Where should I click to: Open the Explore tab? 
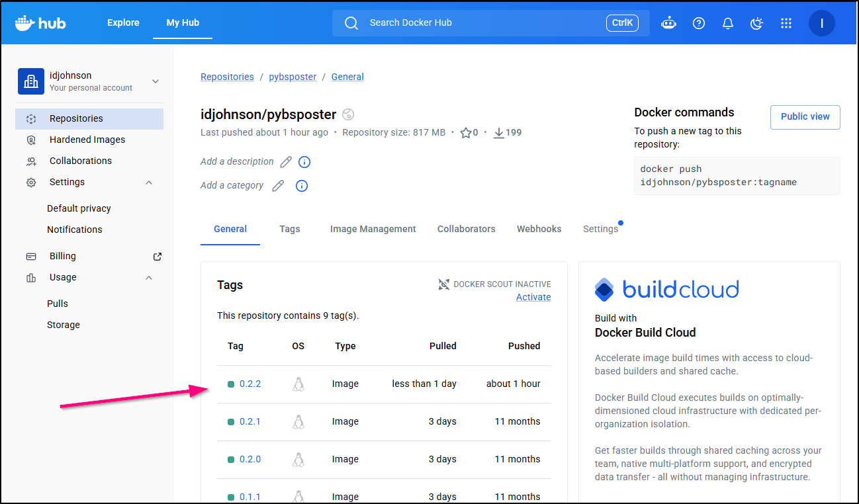point(123,22)
